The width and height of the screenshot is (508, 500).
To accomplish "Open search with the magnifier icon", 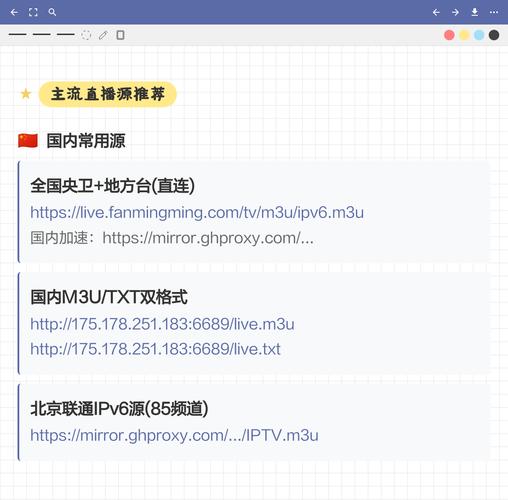I will [x=52, y=12].
